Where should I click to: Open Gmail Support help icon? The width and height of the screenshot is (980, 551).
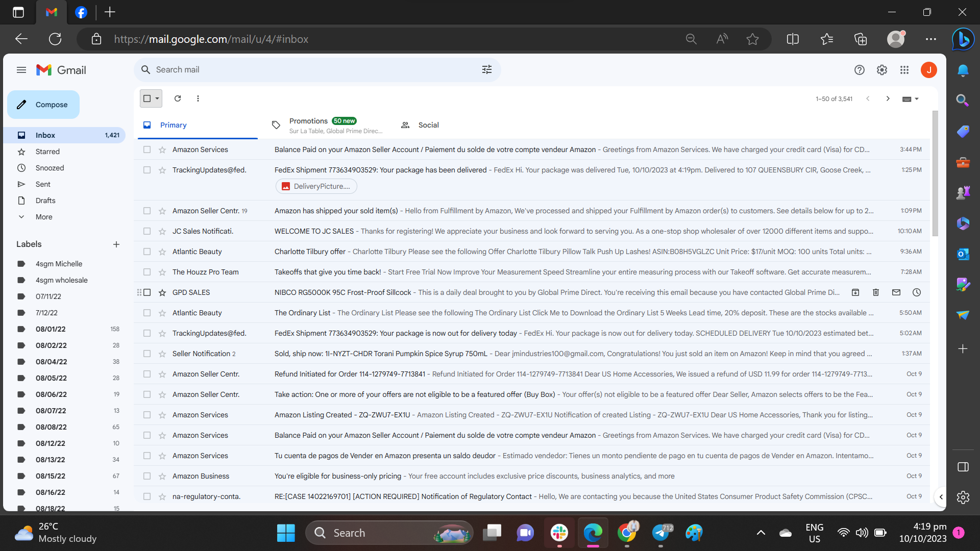(860, 70)
